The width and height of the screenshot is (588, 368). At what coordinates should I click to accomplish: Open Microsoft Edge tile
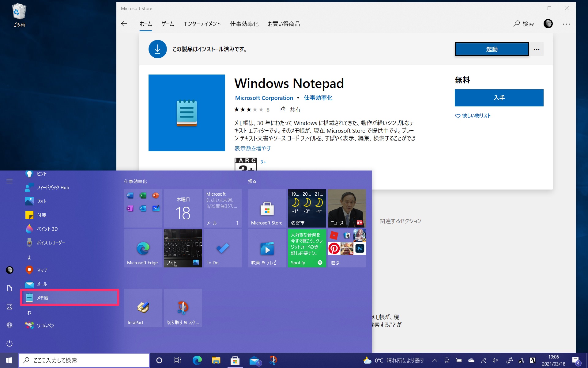tap(143, 248)
